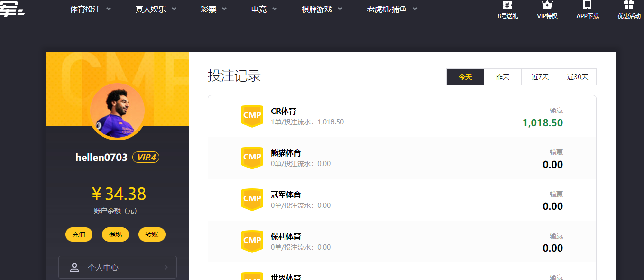Click the 投注记录 heading
Screen dimensions: 644x280
234,76
